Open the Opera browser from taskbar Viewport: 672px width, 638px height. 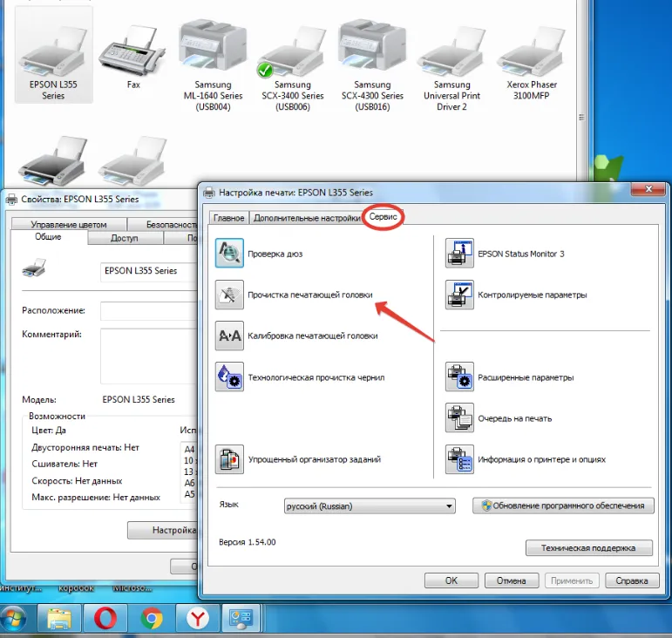click(x=105, y=618)
